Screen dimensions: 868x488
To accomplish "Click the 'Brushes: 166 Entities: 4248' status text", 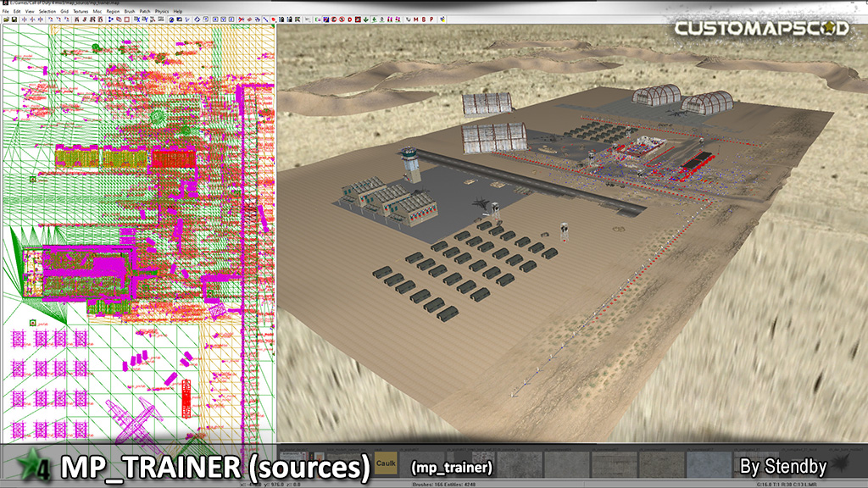I will (443, 485).
